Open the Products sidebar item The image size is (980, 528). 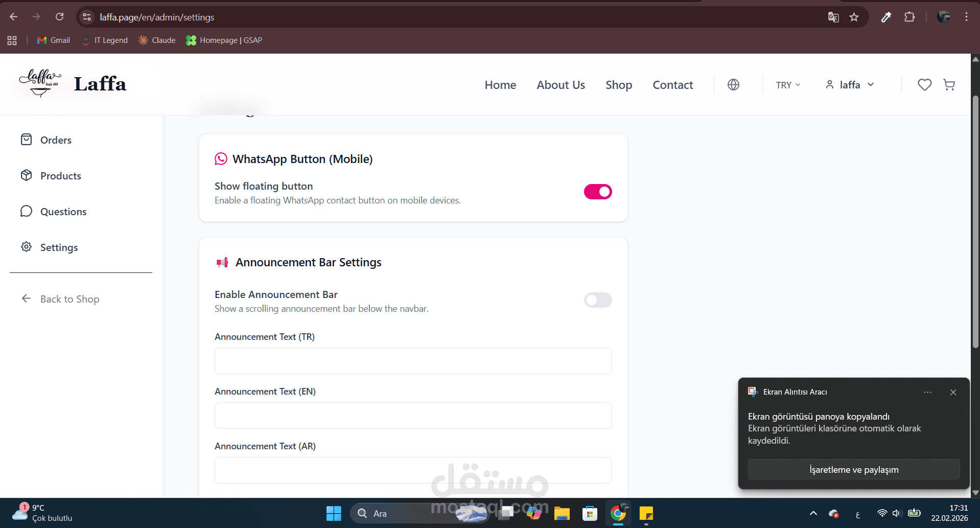click(51, 176)
